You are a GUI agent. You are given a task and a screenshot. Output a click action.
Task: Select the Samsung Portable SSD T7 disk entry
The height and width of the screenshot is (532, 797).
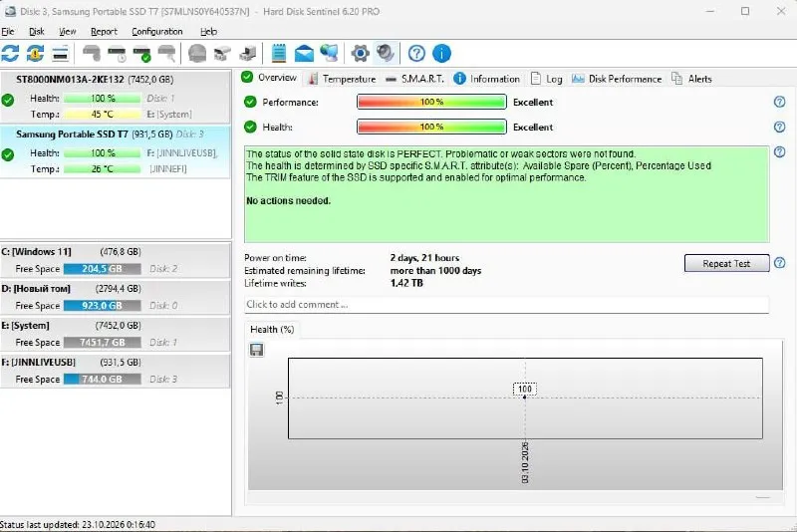[x=116, y=151]
